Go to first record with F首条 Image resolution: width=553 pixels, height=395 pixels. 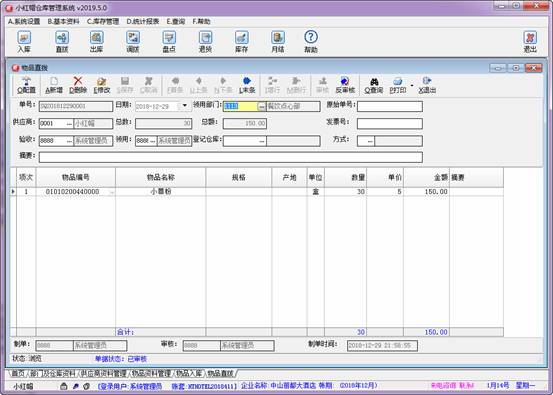(x=175, y=85)
